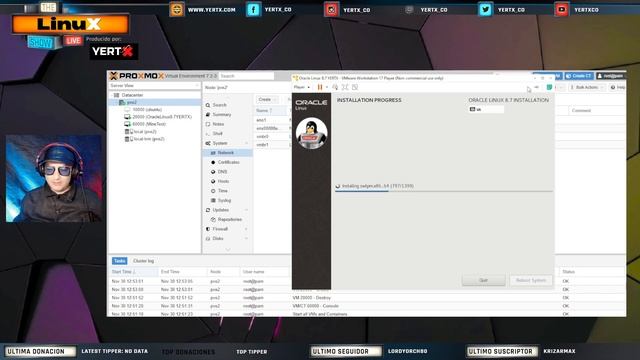640x360 pixels.
Task: Click the Proxmox logo in header
Action: point(136,76)
